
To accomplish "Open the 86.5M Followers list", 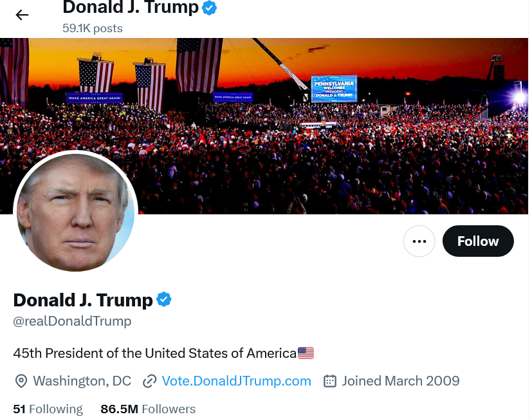I will (148, 409).
